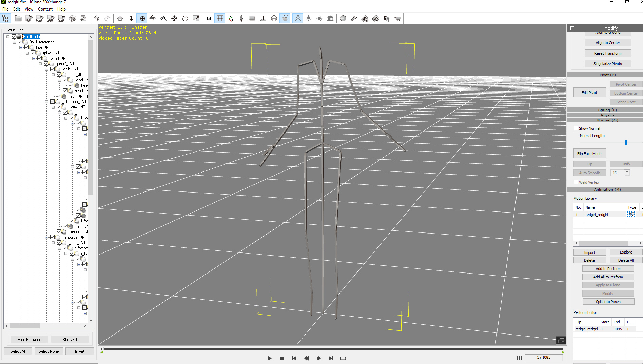The width and height of the screenshot is (643, 364).
Task: Collapse the BVH_reference tree node
Action: (15, 42)
